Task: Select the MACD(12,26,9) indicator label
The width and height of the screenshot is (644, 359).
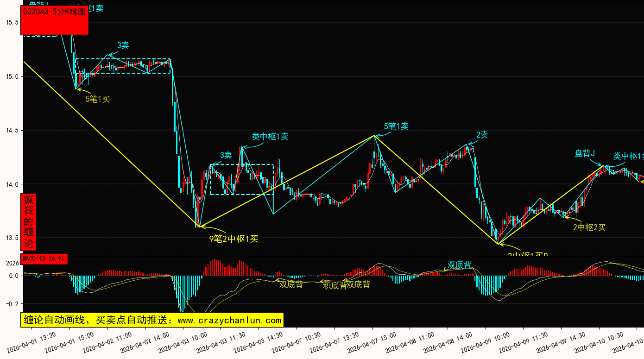Action: coord(44,259)
